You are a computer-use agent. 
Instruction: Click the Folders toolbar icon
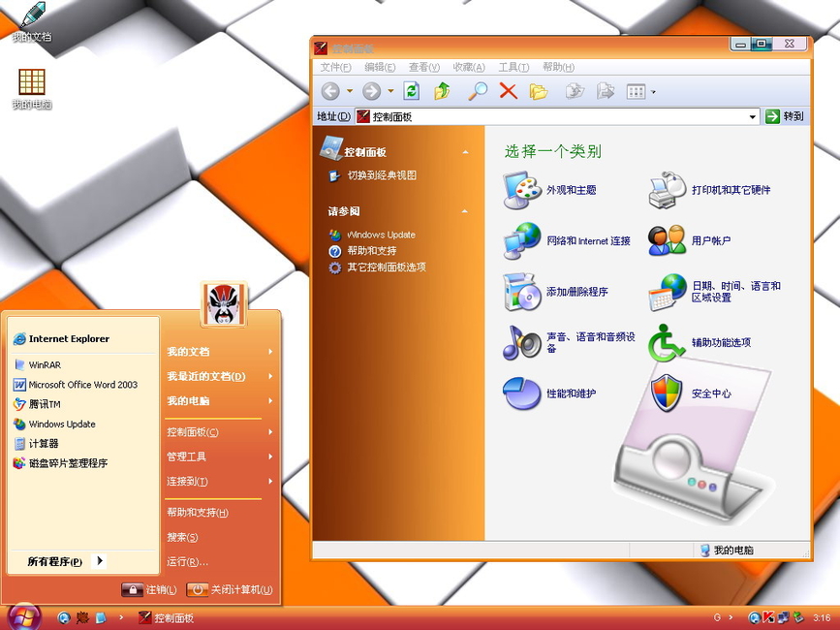[539, 92]
